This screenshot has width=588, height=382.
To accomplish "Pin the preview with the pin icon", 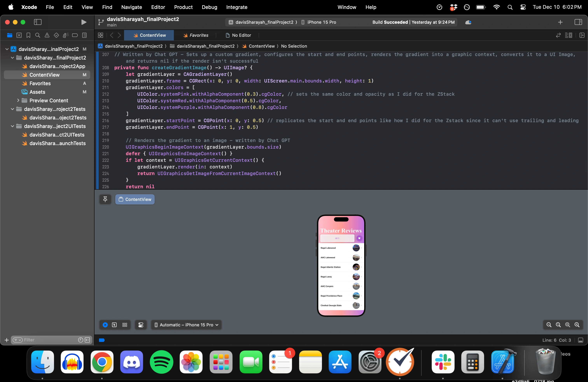I will point(105,199).
